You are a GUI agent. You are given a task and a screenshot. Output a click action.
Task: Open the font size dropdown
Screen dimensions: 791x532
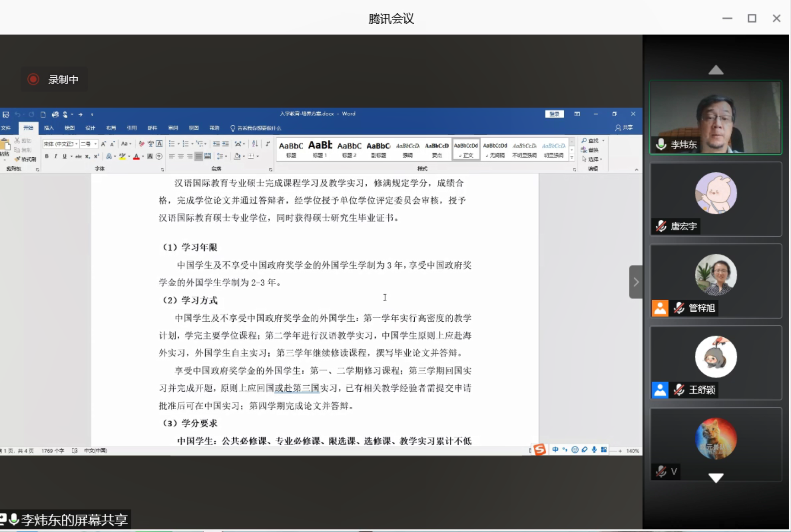tap(95, 144)
